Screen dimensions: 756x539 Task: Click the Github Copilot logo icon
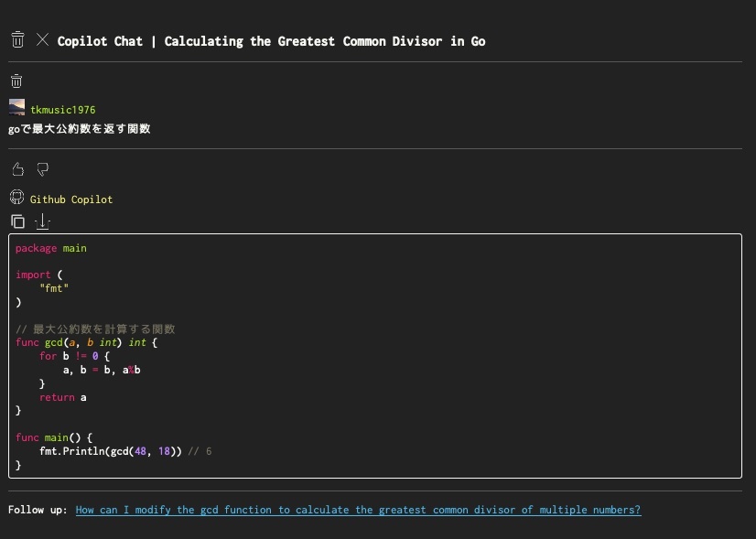(x=16, y=197)
